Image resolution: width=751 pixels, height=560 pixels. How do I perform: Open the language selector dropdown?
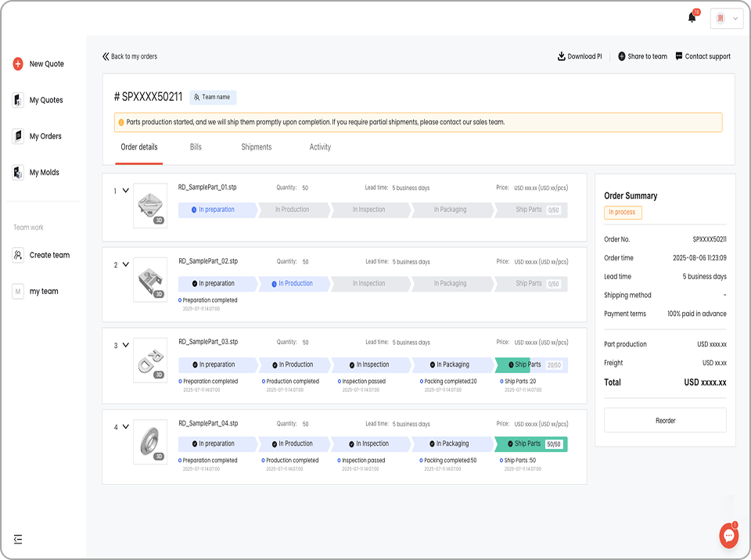[x=726, y=19]
